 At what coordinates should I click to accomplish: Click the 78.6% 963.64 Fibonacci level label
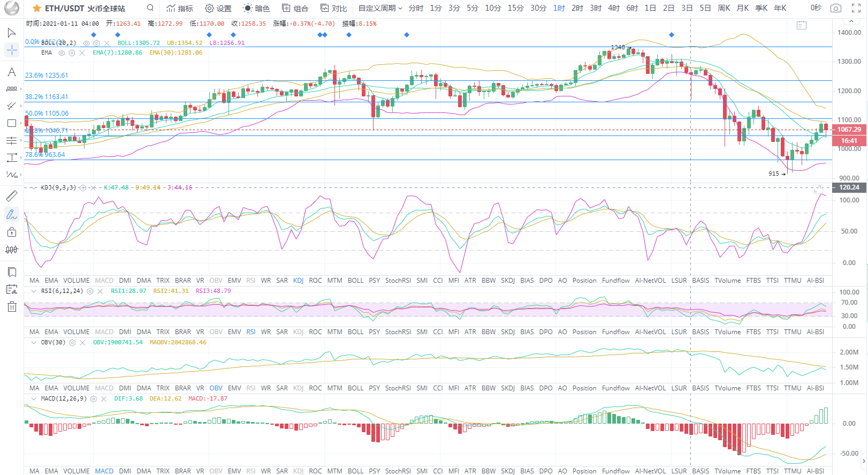point(45,155)
